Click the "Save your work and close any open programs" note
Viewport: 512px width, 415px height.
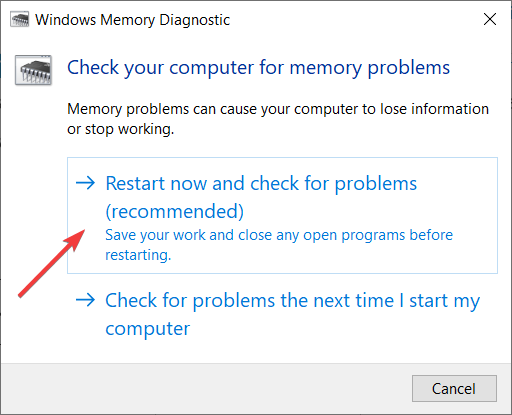click(x=255, y=235)
